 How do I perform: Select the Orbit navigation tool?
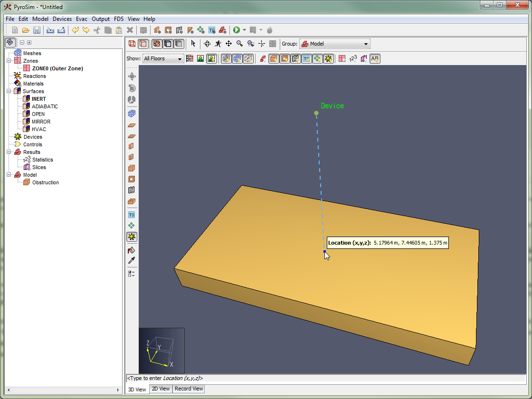tap(207, 43)
